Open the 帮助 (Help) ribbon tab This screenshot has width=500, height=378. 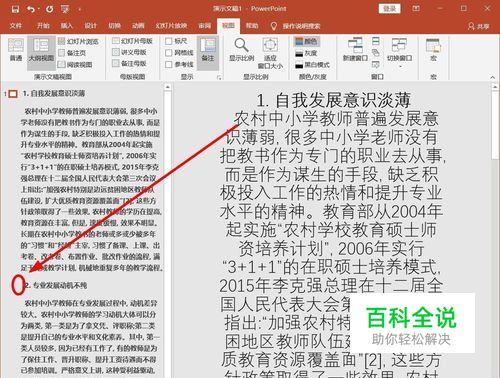252,26
